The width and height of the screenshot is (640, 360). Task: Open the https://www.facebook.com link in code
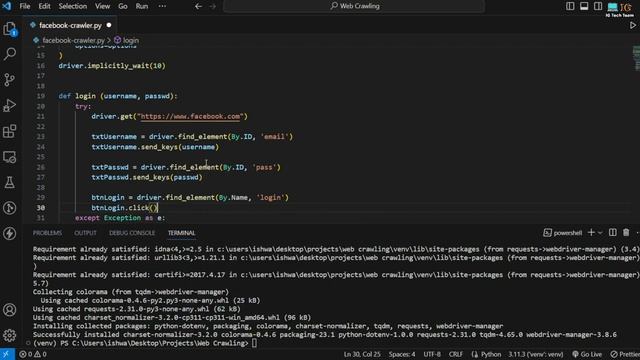[x=190, y=116]
